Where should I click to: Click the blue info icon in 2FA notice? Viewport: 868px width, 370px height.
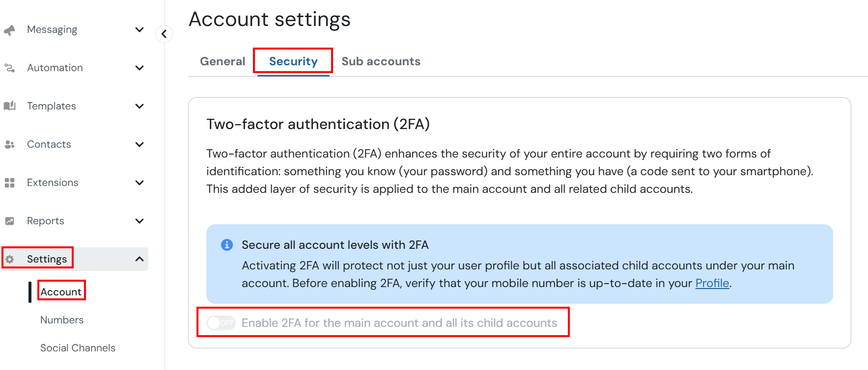[x=227, y=244]
